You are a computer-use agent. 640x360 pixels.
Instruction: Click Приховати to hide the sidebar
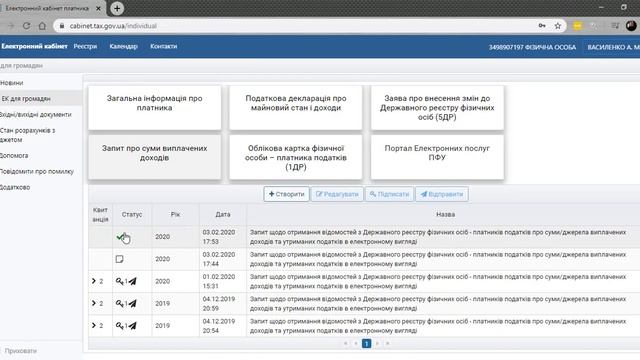click(x=20, y=351)
